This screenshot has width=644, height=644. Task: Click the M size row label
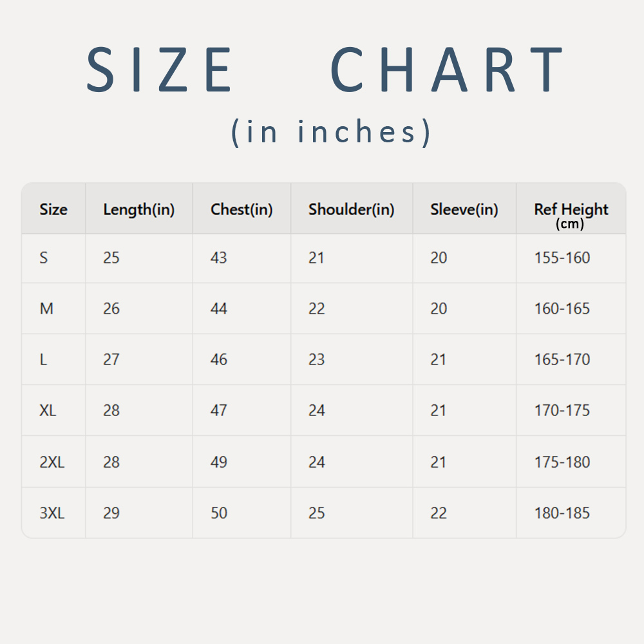coord(46,308)
